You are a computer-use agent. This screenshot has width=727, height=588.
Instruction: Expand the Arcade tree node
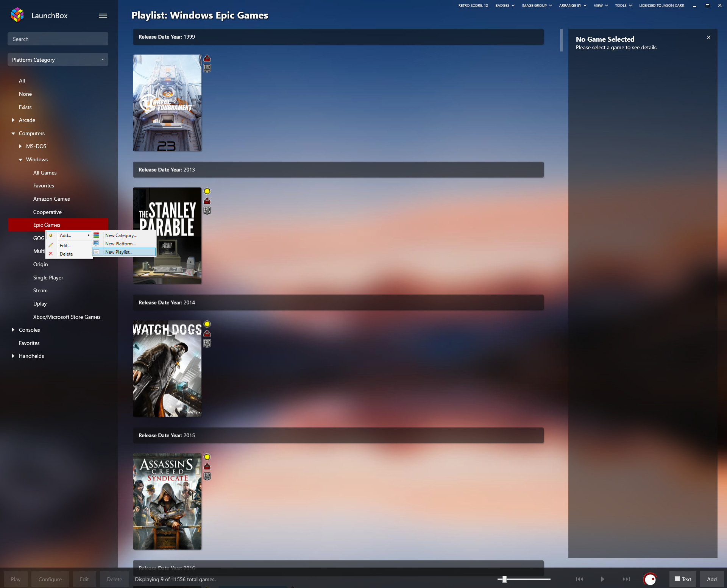coord(13,120)
